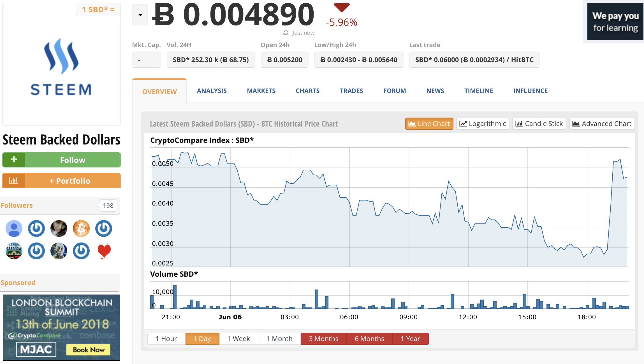Click the area icon on Advanced Chart button
This screenshot has height=364, width=644.
click(x=576, y=123)
